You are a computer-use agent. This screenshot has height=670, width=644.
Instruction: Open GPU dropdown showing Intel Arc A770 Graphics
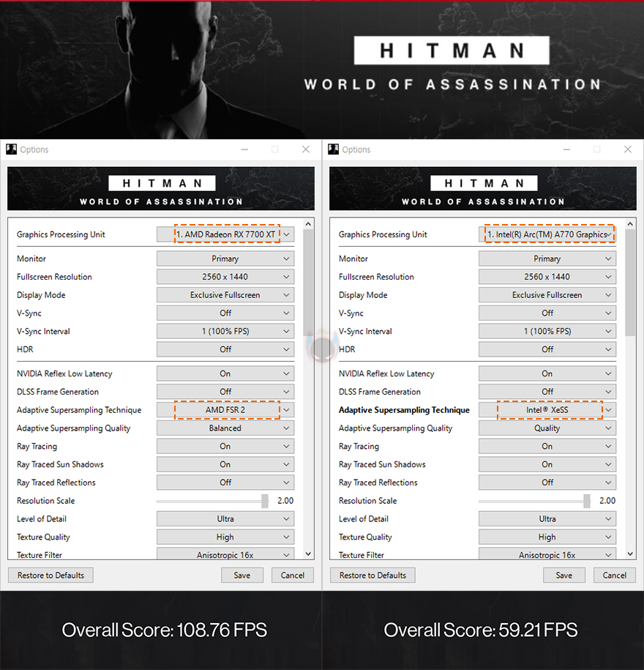click(547, 234)
